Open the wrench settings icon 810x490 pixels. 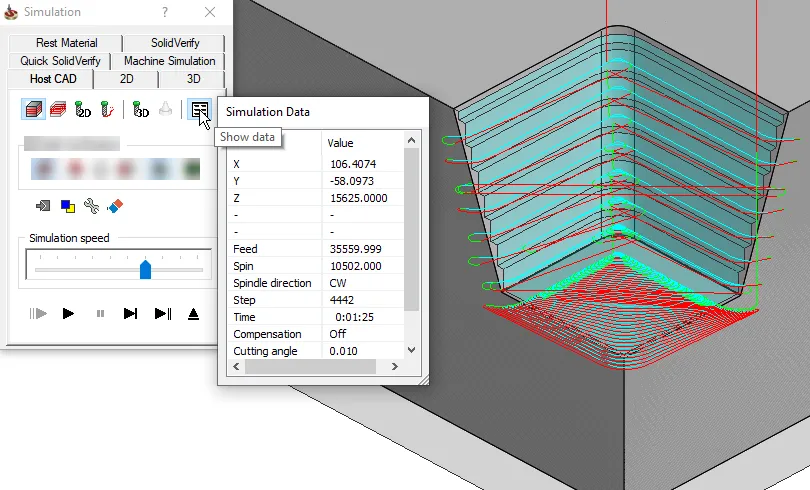click(x=91, y=206)
